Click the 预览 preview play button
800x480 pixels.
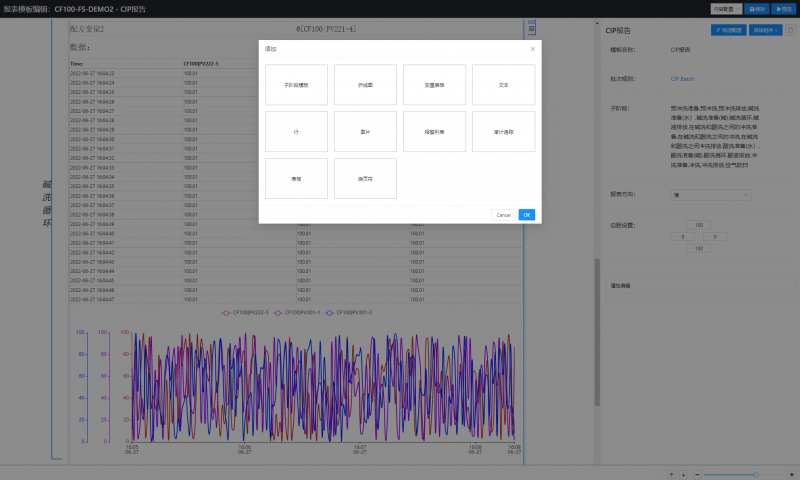[783, 8]
